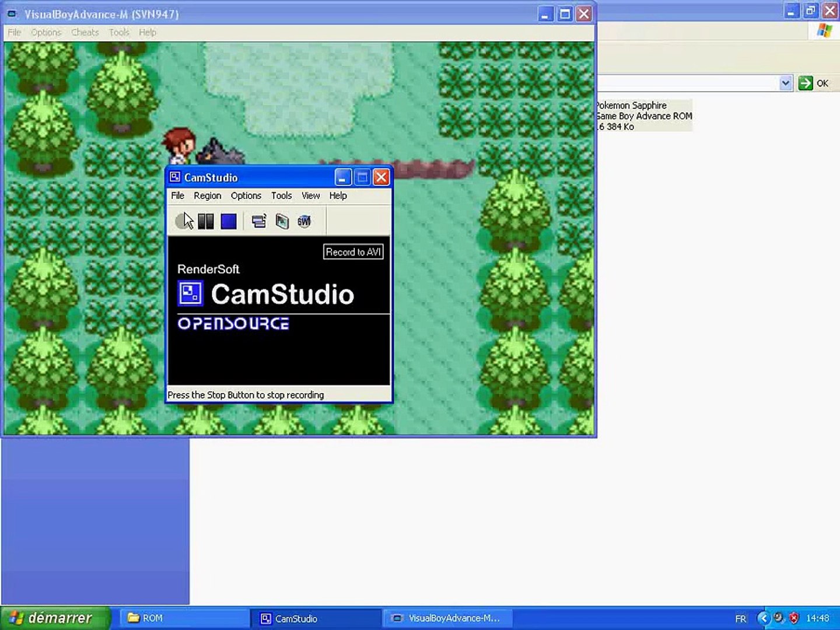
Task: Open VisualBoyAdvance Help menu
Action: (x=148, y=32)
